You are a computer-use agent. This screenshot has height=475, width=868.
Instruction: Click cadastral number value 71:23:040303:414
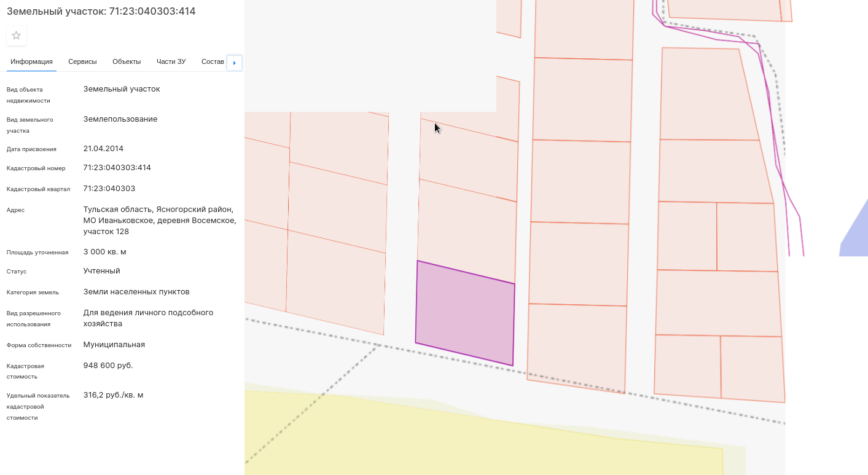tap(117, 168)
